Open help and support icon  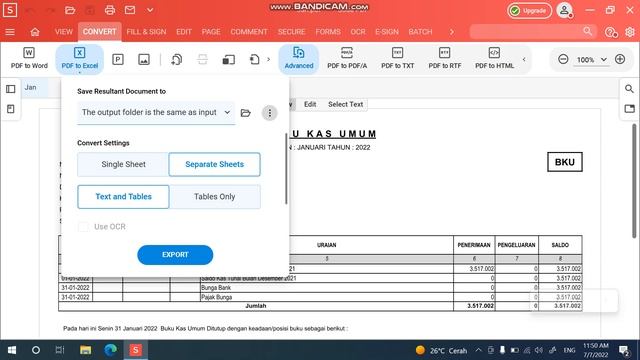coord(611,32)
